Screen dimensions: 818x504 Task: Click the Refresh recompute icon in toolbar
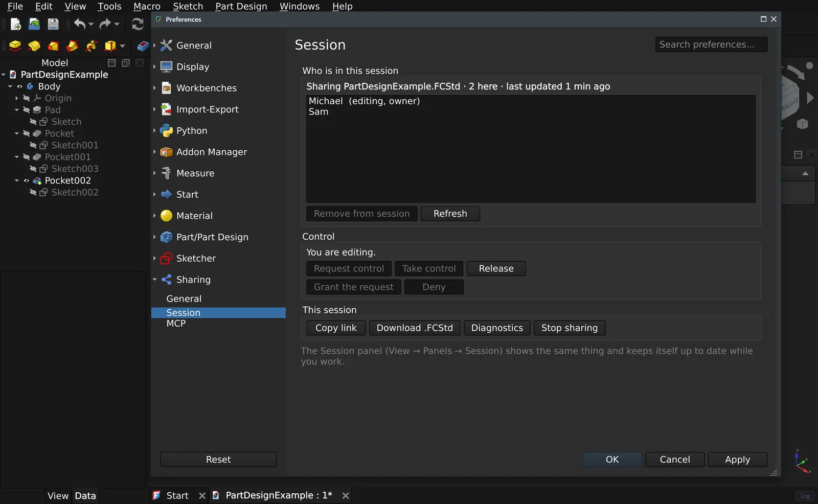(x=138, y=24)
